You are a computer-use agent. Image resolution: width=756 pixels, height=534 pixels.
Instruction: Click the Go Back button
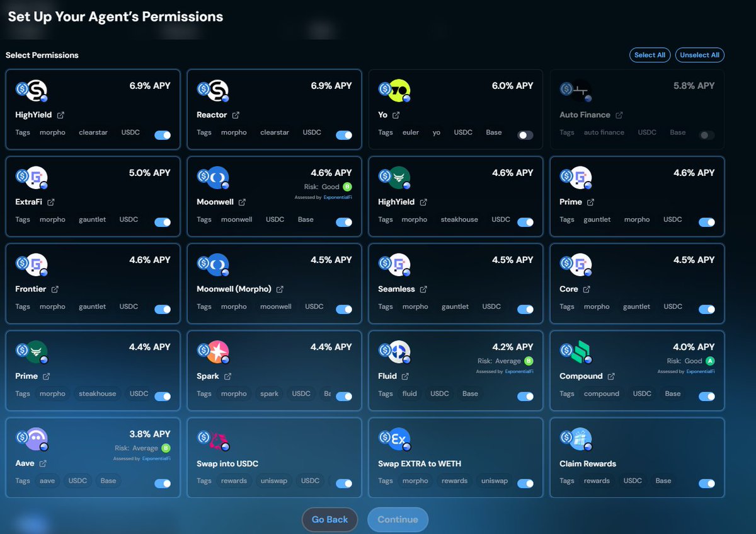point(330,519)
